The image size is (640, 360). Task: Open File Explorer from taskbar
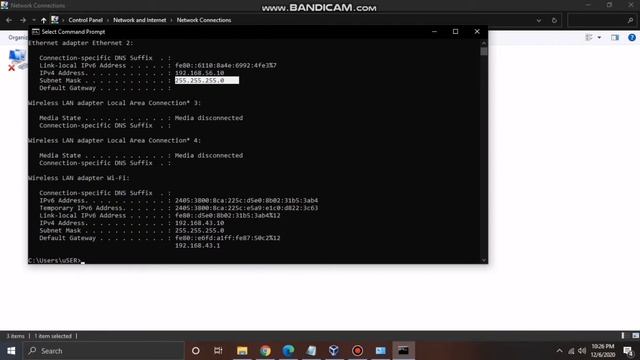(x=242, y=351)
